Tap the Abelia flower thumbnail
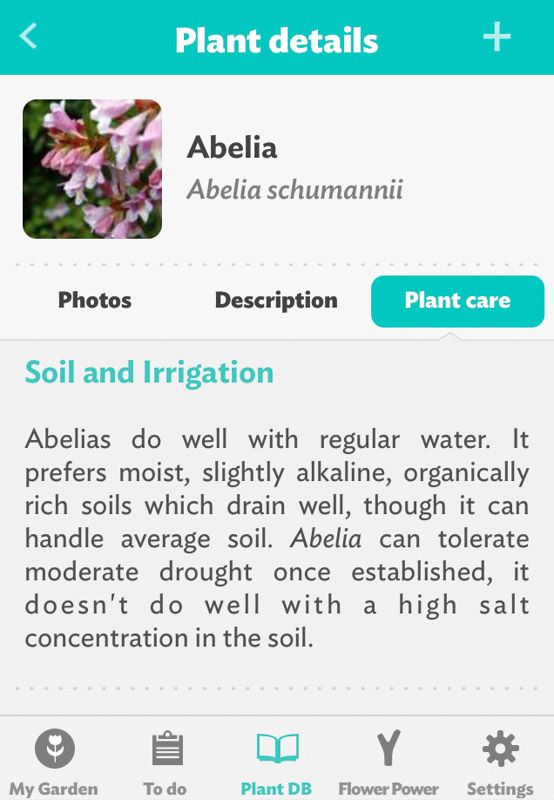 (x=92, y=169)
